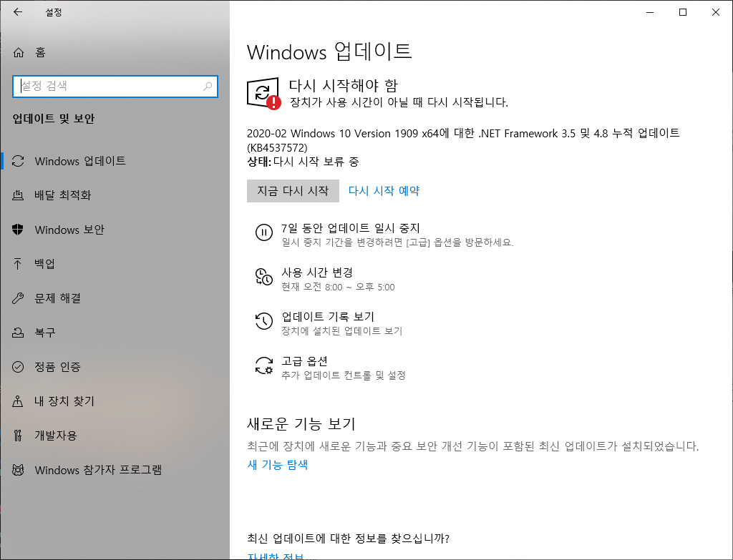
Task: Click the restart-required status icon
Action: pos(263,94)
